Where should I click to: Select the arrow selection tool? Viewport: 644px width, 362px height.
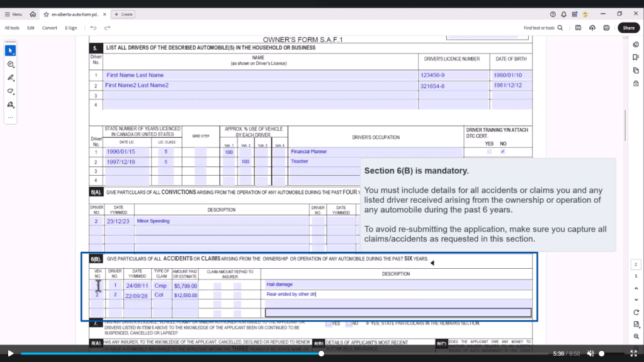coord(10,50)
